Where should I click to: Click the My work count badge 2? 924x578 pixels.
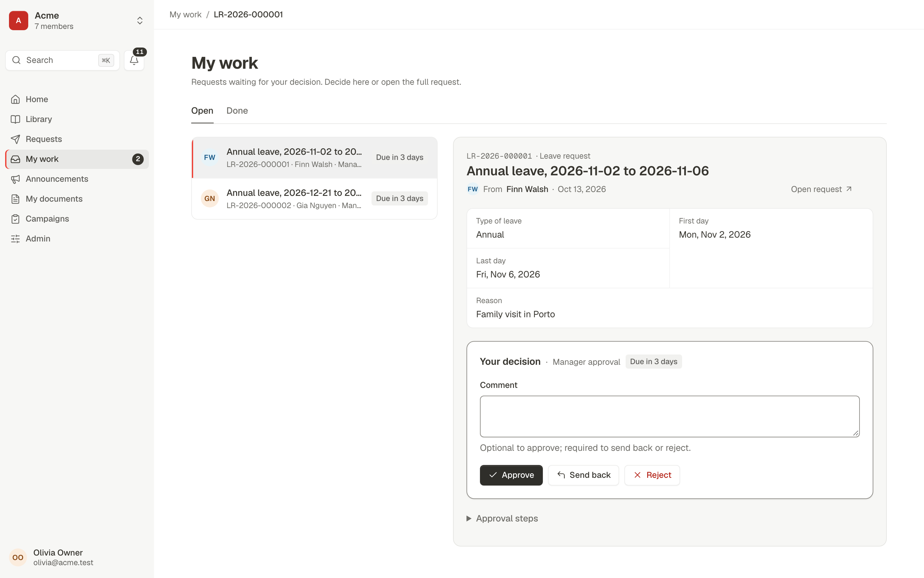pos(138,159)
